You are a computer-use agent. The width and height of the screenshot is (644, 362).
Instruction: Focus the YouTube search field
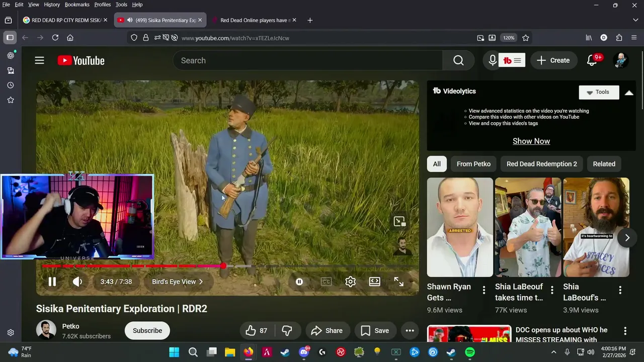[308, 60]
